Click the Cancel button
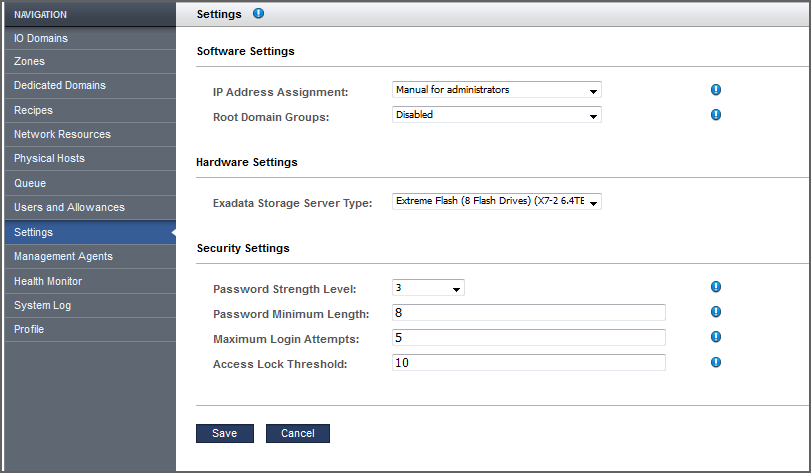811x473 pixels. (298, 433)
